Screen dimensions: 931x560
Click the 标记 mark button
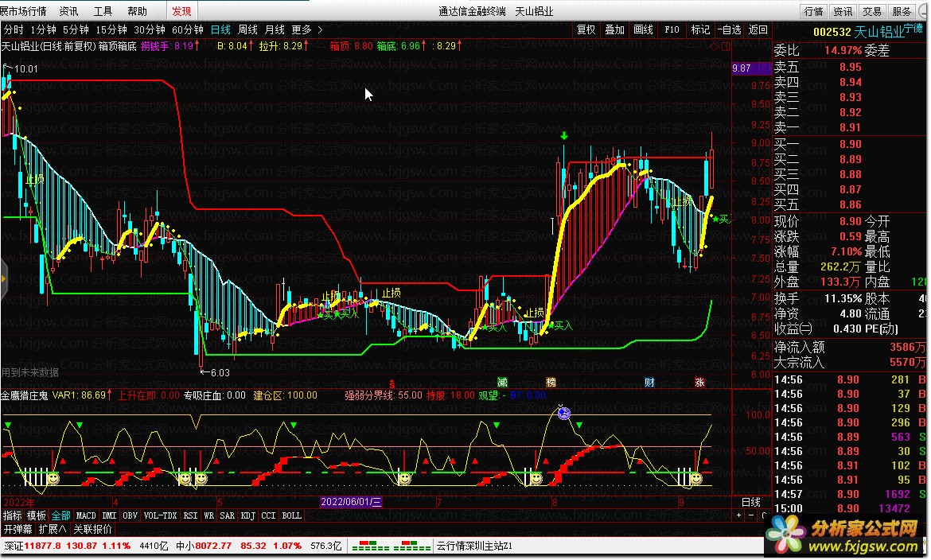[x=700, y=29]
